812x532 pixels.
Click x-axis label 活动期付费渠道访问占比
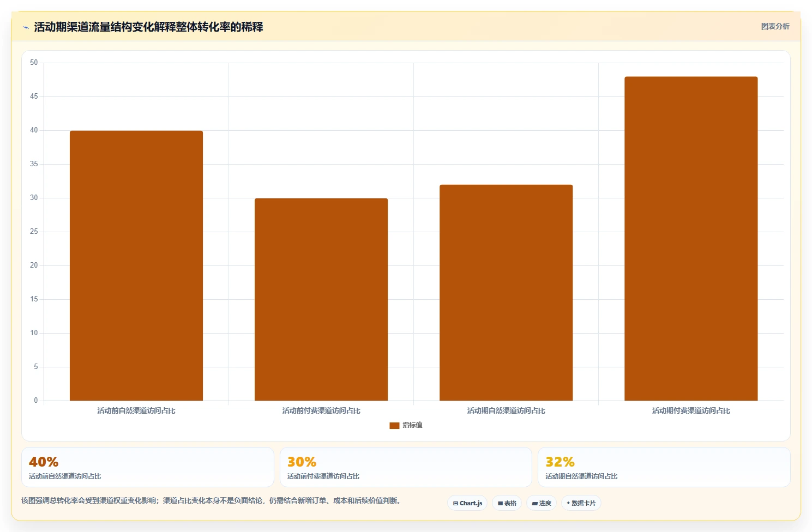coord(691,411)
